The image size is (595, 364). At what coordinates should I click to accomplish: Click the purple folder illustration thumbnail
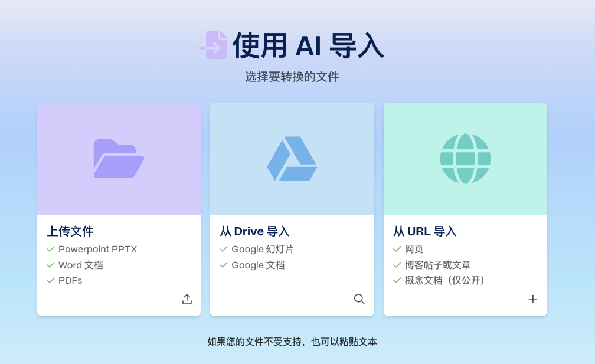(x=118, y=158)
